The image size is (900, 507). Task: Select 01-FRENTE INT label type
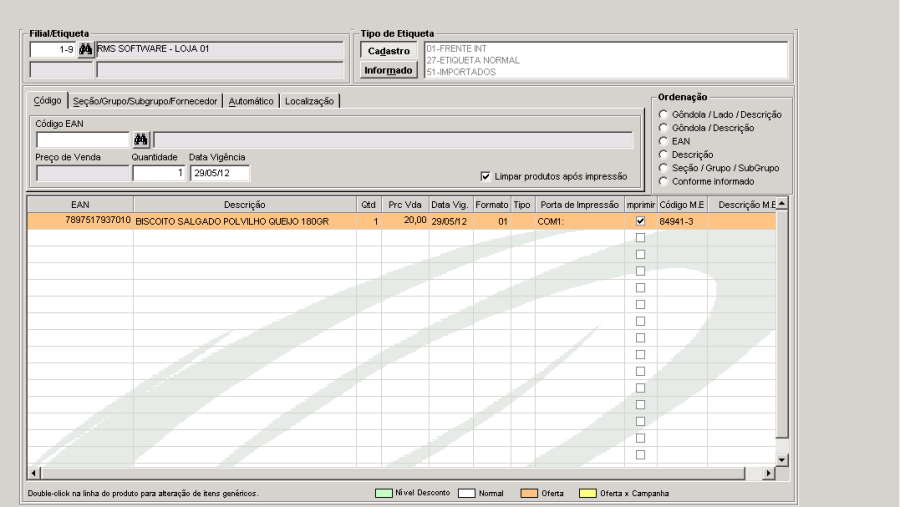(456, 49)
